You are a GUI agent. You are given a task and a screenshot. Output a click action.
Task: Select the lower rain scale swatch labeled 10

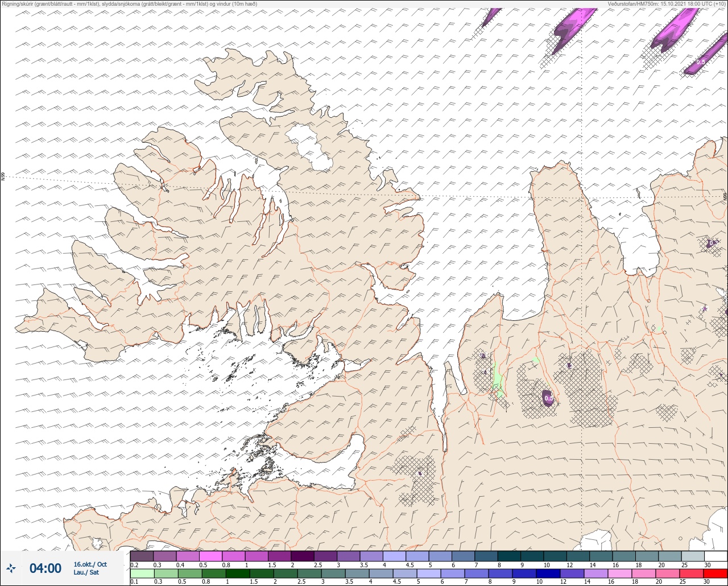(548, 573)
